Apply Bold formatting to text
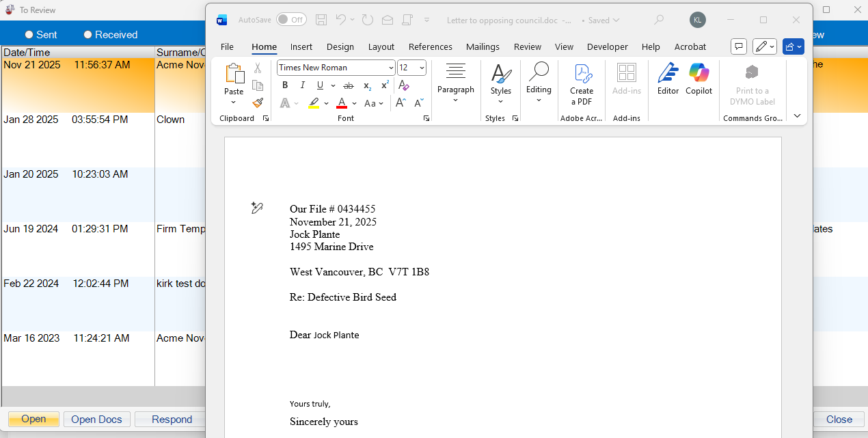 point(285,85)
